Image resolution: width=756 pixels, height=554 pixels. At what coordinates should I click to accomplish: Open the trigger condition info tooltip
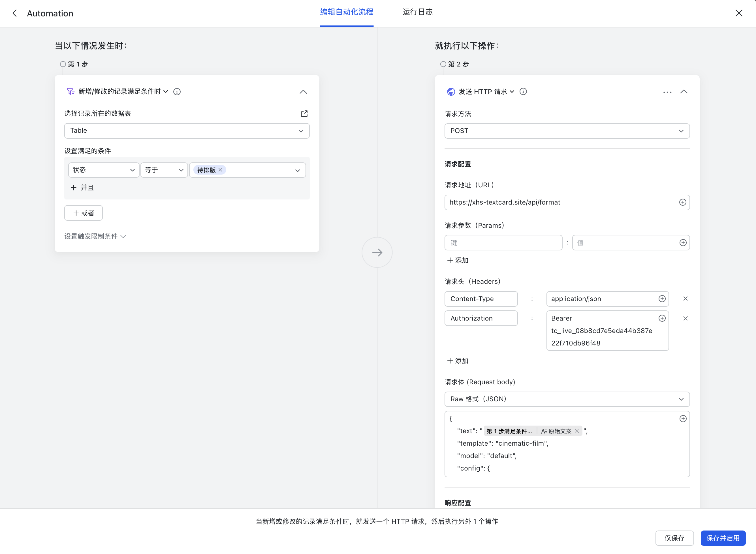[177, 91]
